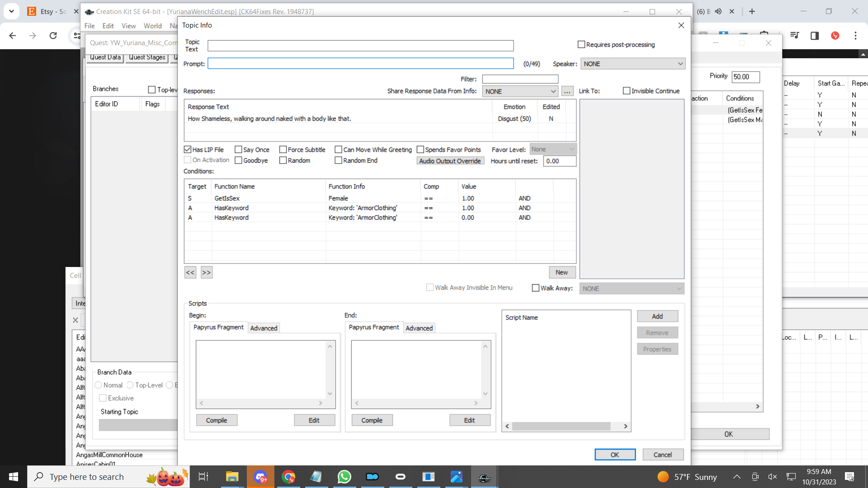Enable Force Subtitle checkbox
This screenshot has height=488, width=868.
pyautogui.click(x=283, y=150)
